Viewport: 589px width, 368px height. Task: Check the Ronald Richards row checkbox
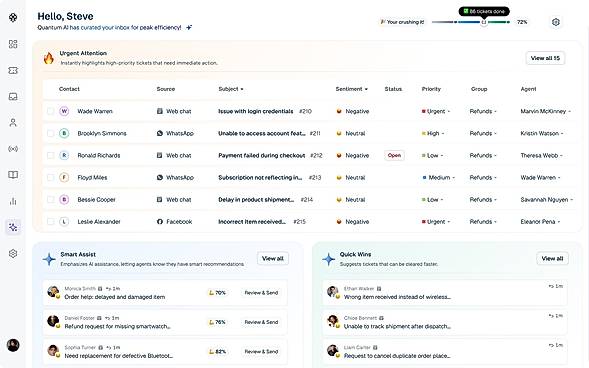pyautogui.click(x=50, y=155)
